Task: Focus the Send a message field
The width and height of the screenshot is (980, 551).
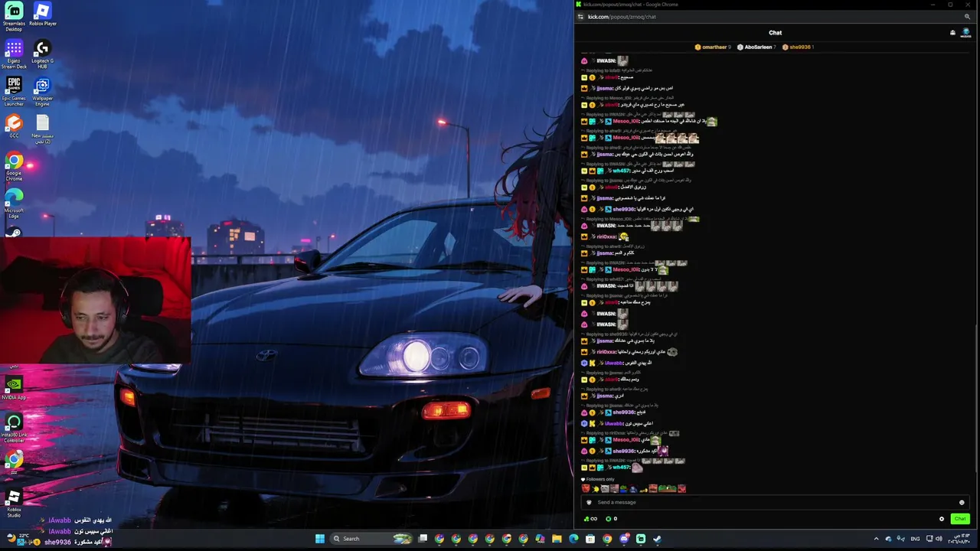Action: point(773,502)
